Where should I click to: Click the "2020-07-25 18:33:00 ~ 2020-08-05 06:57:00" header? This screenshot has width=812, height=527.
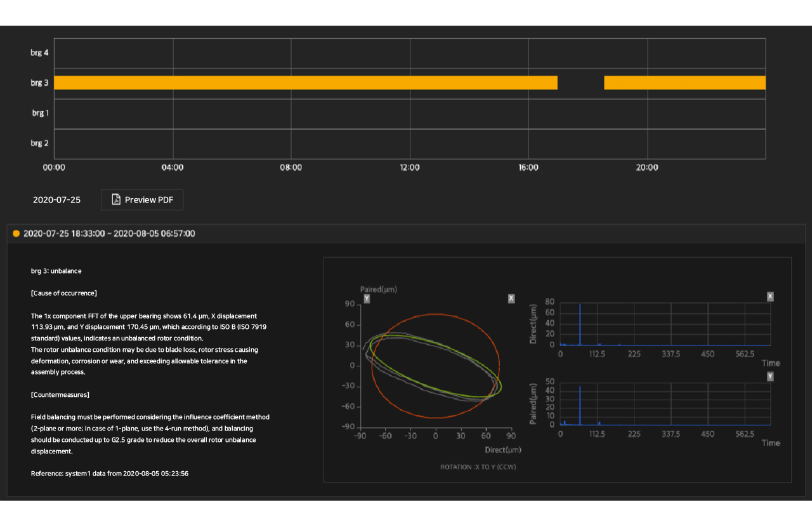click(109, 234)
